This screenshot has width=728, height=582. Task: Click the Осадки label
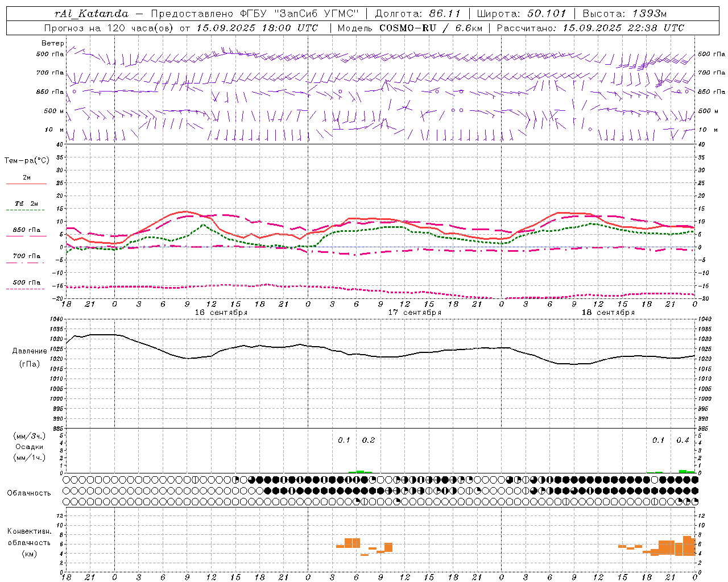[x=30, y=447]
